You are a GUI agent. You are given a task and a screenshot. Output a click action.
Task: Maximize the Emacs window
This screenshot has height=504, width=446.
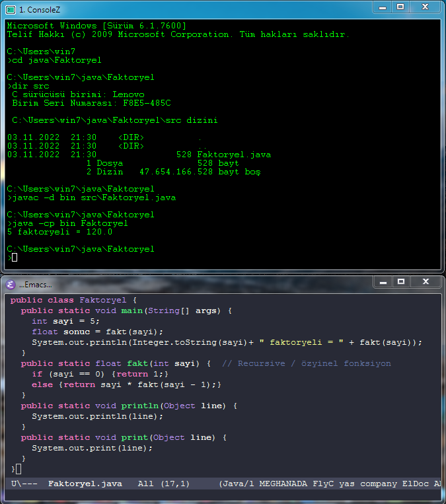click(400, 282)
